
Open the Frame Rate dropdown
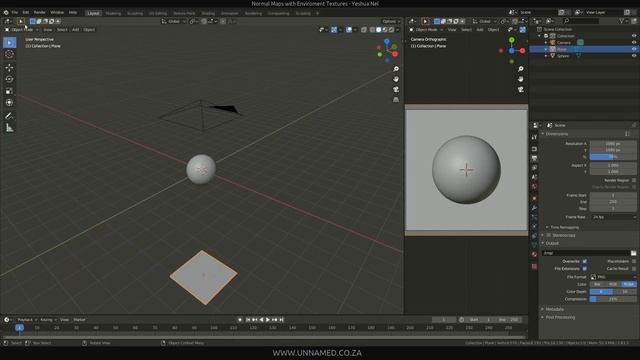(x=613, y=217)
